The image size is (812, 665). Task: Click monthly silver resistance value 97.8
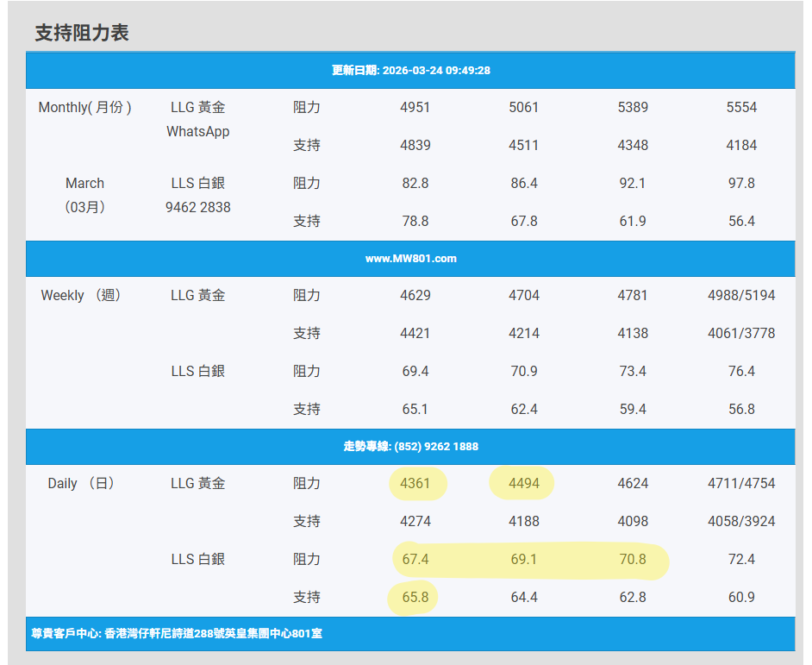741,184
